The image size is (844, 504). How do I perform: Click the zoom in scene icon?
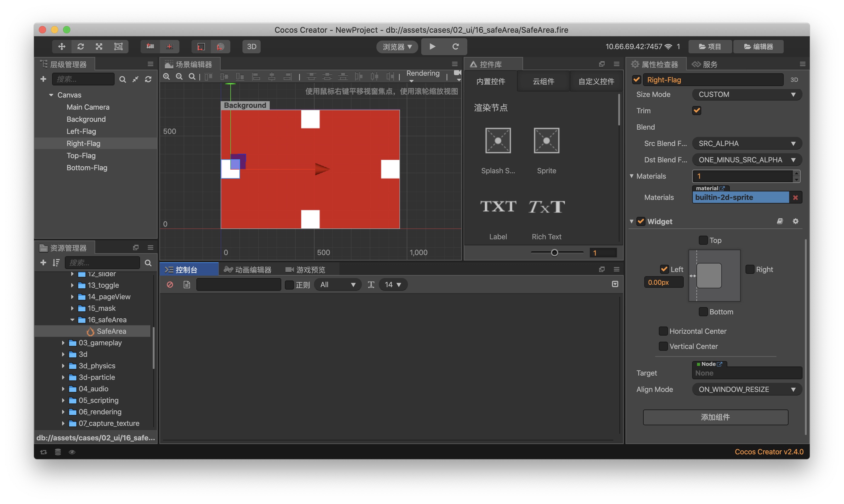point(166,76)
